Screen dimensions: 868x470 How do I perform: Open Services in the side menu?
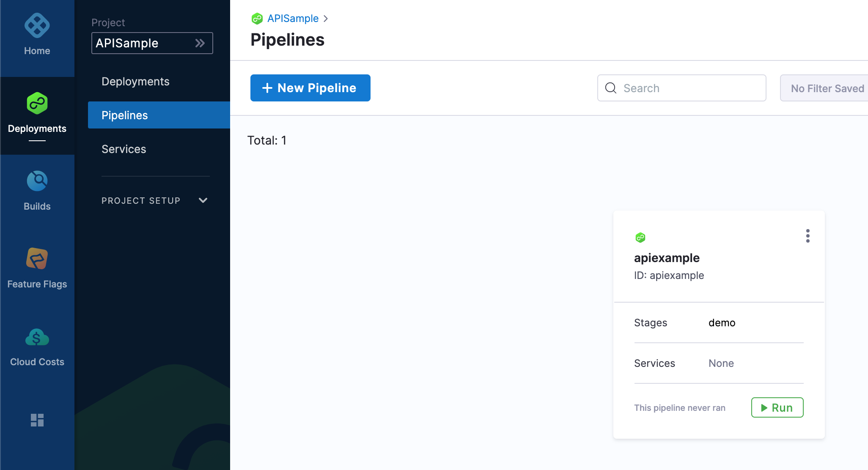(124, 149)
